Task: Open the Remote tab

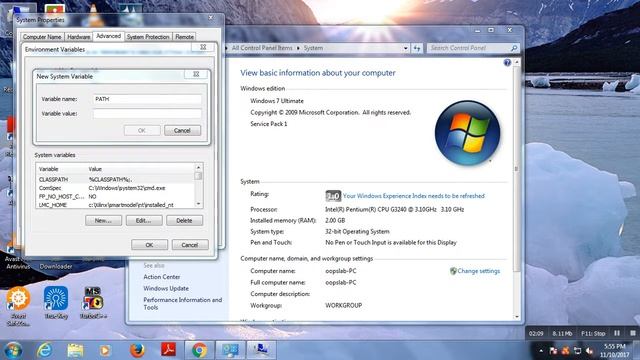Action: pyautogui.click(x=184, y=37)
